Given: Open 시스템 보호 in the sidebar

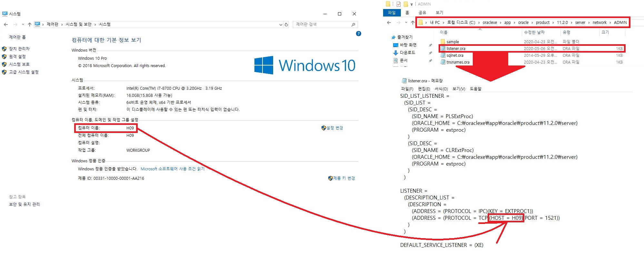Looking at the screenshot, I should click(x=19, y=64).
